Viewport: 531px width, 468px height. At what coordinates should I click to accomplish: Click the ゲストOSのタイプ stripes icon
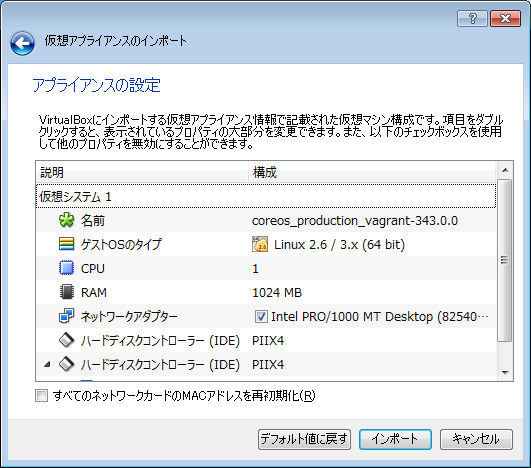pyautogui.click(x=66, y=244)
